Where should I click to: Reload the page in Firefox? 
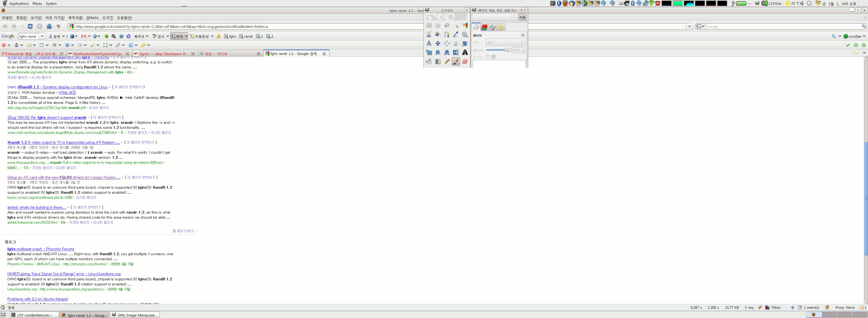click(x=30, y=26)
